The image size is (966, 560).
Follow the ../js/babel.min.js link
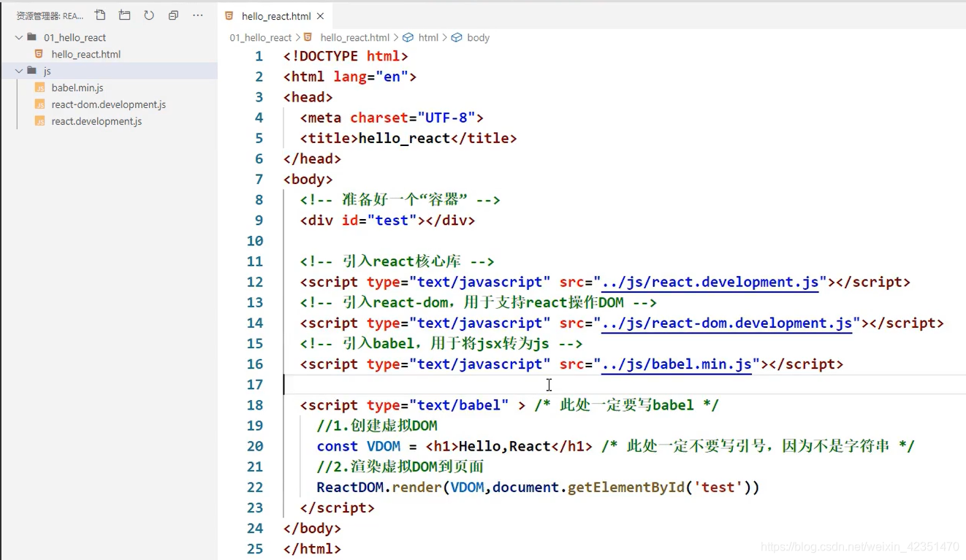pyautogui.click(x=677, y=364)
